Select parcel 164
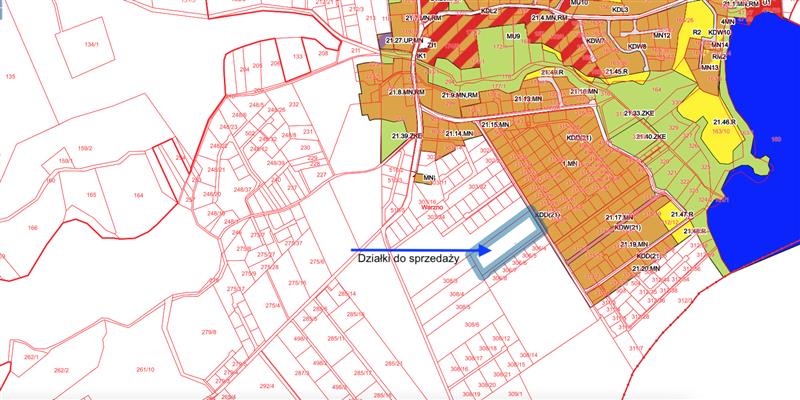This screenshot has width=800, height=400. coord(138,194)
